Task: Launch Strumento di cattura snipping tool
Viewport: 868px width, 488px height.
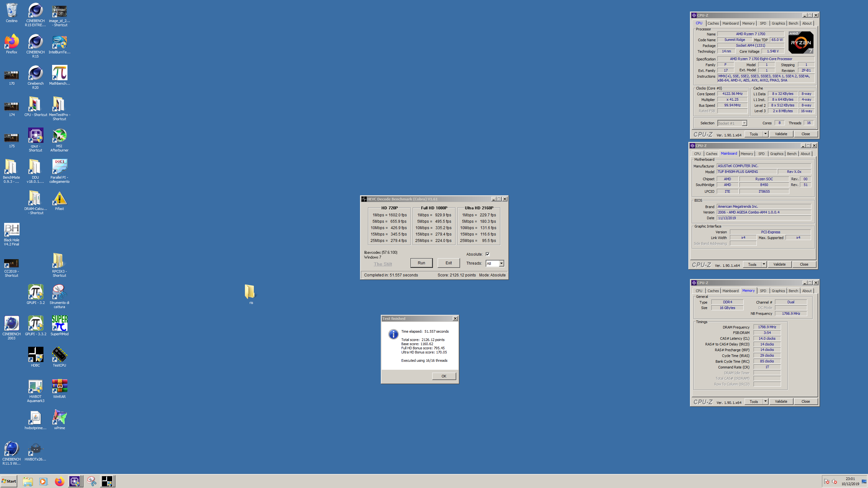Action: tap(59, 297)
